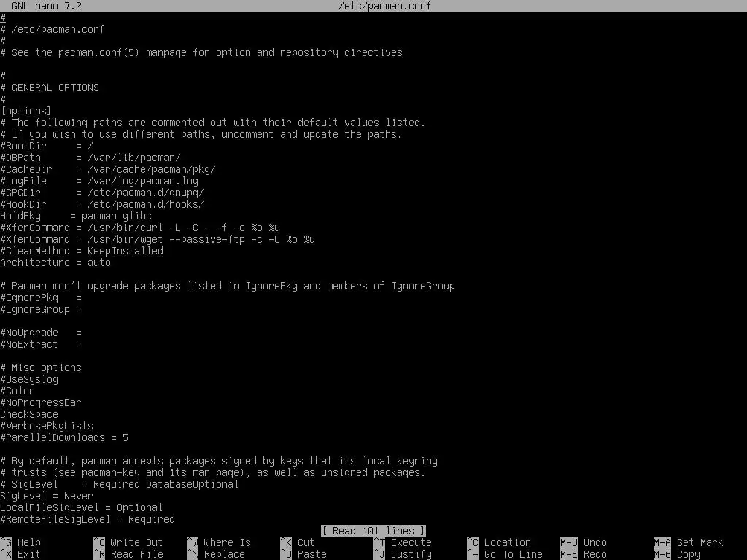Image resolution: width=747 pixels, height=560 pixels.
Task: Click the M-E Redo shortcut
Action: tap(584, 554)
